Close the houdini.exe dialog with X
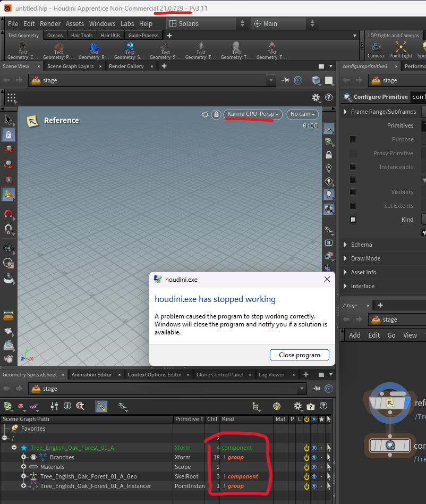 pyautogui.click(x=327, y=279)
